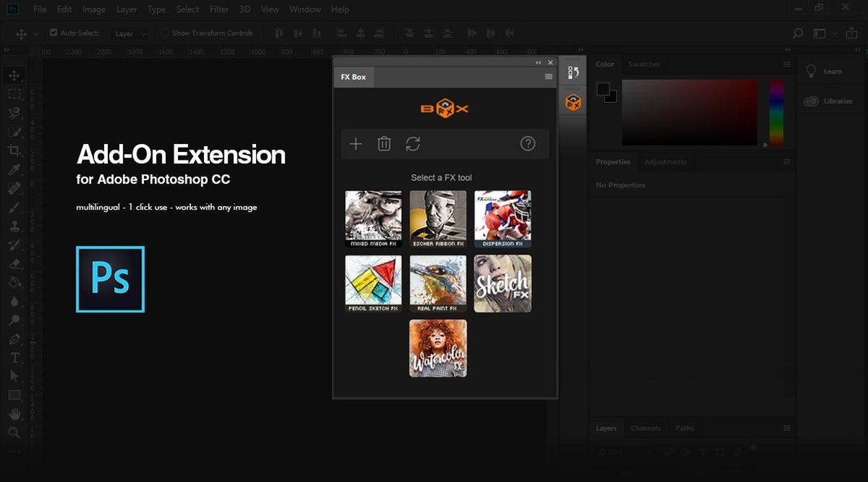Open the Window menu
The width and height of the screenshot is (868, 482).
click(x=305, y=9)
